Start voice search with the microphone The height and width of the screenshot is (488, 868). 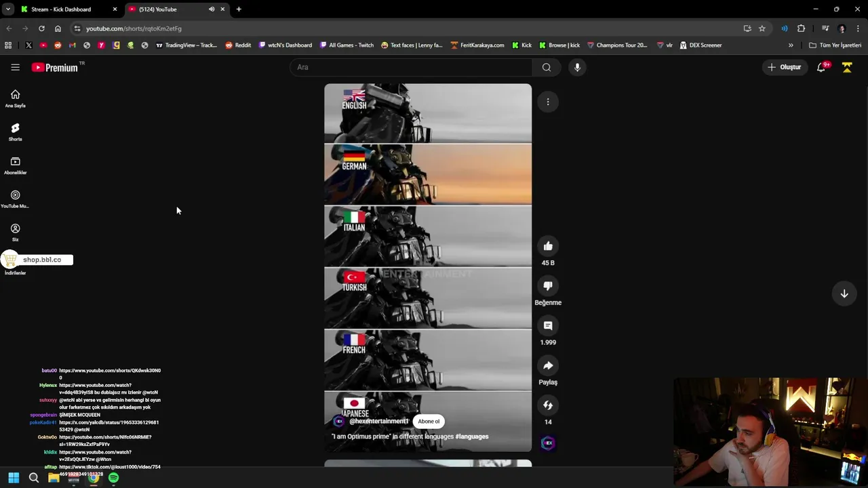[x=577, y=67]
